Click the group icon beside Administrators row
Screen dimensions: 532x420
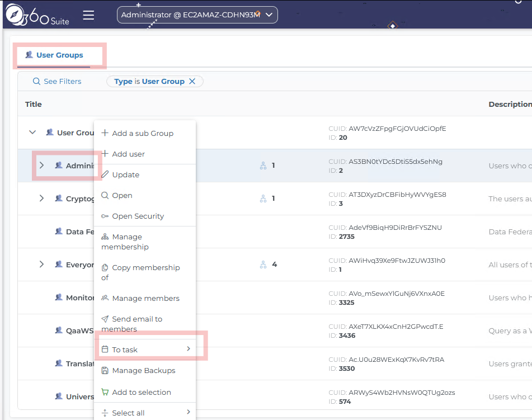pyautogui.click(x=59, y=165)
